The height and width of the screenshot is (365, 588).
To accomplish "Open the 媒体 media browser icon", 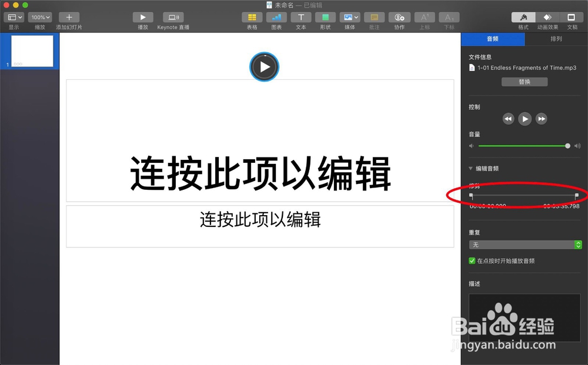I will point(350,17).
